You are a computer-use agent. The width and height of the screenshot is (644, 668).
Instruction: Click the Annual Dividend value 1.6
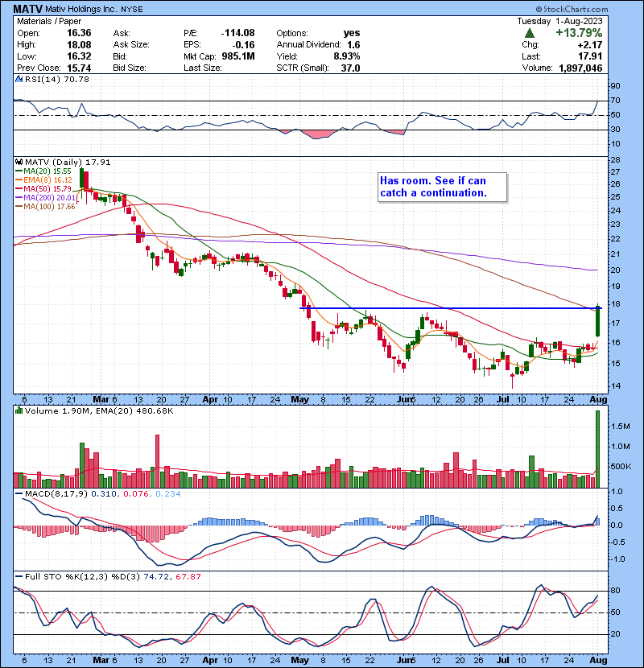[353, 45]
